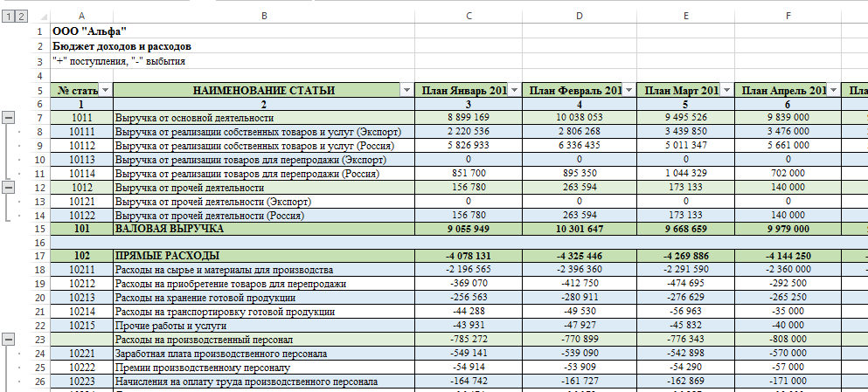Select article code 10223

(82, 382)
